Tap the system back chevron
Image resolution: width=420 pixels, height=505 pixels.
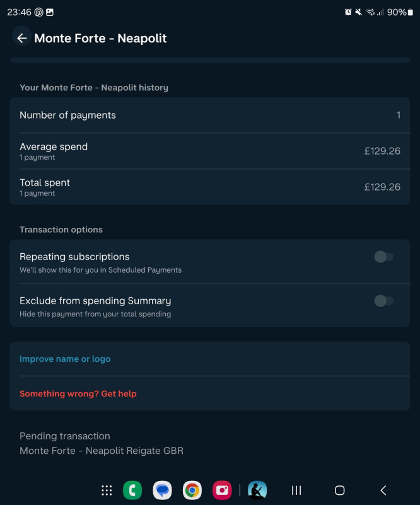click(383, 490)
